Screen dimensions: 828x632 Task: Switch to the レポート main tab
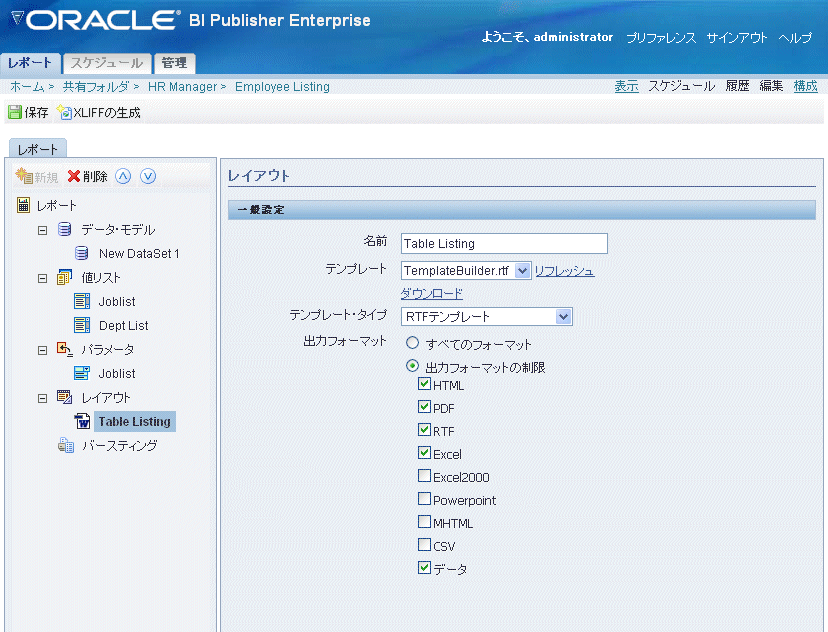31,63
